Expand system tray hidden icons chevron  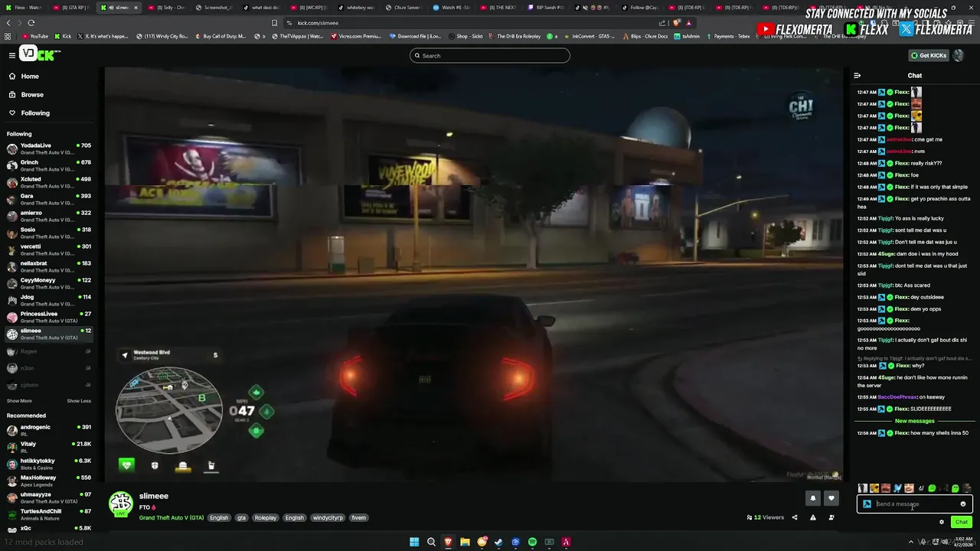[x=912, y=542]
